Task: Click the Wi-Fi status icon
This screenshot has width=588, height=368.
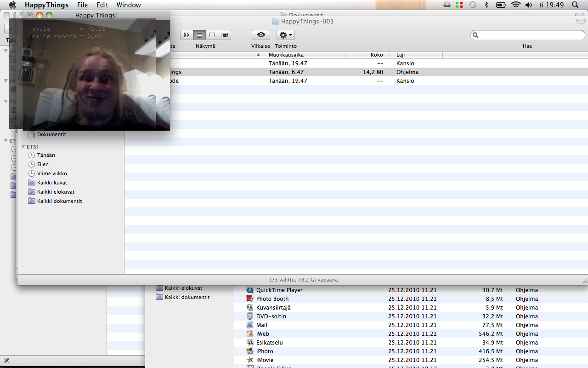Action: pyautogui.click(x=515, y=5)
